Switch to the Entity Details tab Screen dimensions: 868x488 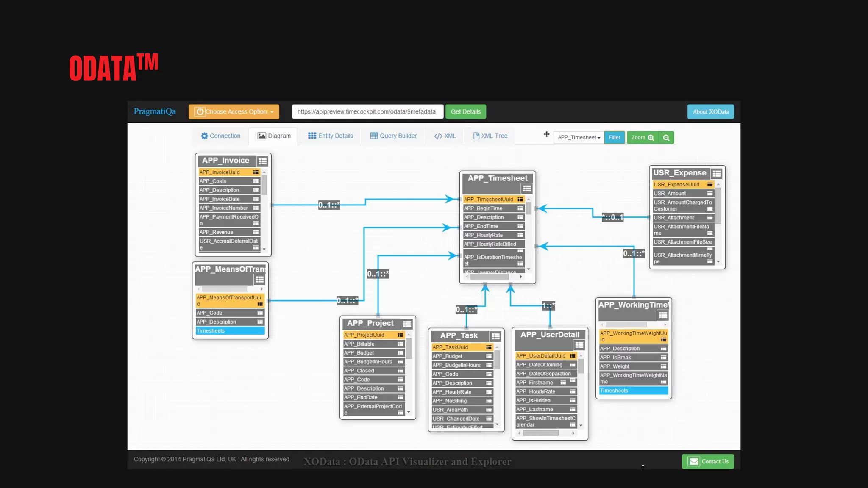(331, 136)
